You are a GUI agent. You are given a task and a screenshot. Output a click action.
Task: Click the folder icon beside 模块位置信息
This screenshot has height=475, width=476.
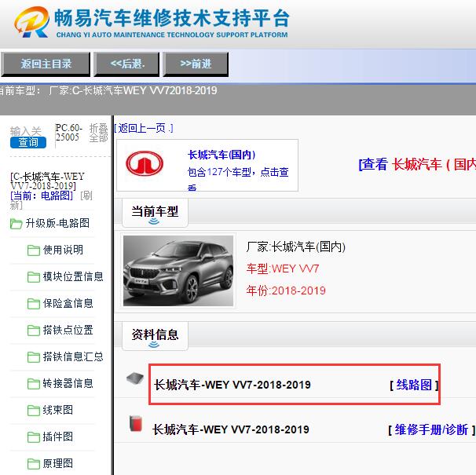[x=34, y=277]
